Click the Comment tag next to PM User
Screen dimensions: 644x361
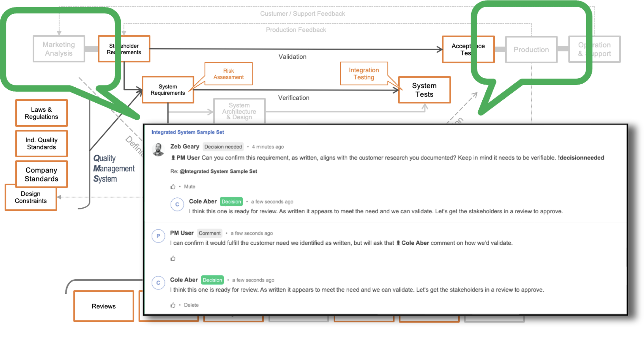[209, 233]
